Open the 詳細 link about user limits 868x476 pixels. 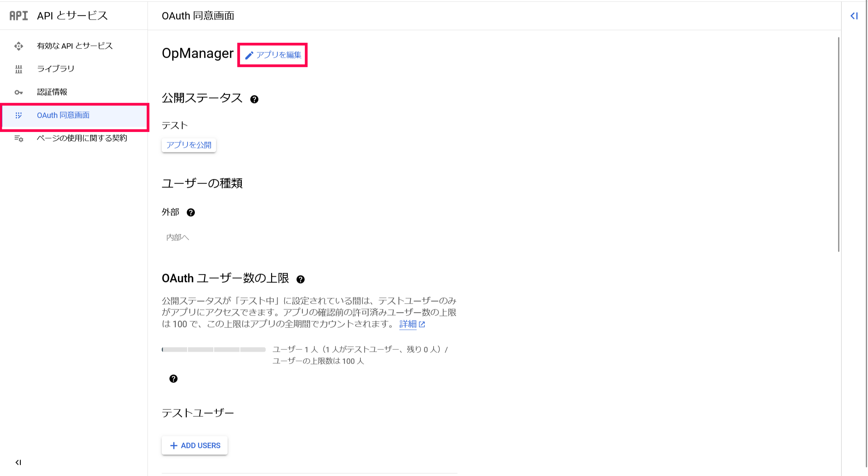[x=407, y=324]
